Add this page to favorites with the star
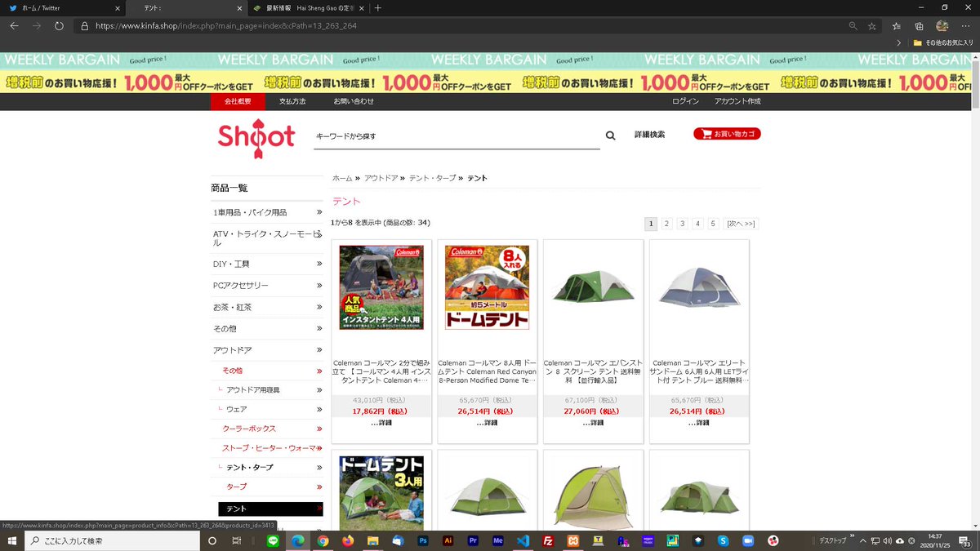 pos(872,25)
